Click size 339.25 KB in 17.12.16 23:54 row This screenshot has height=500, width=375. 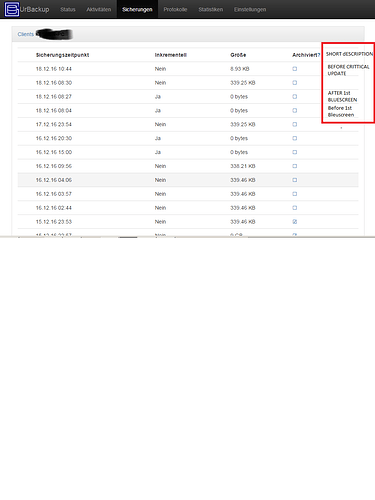tap(243, 124)
